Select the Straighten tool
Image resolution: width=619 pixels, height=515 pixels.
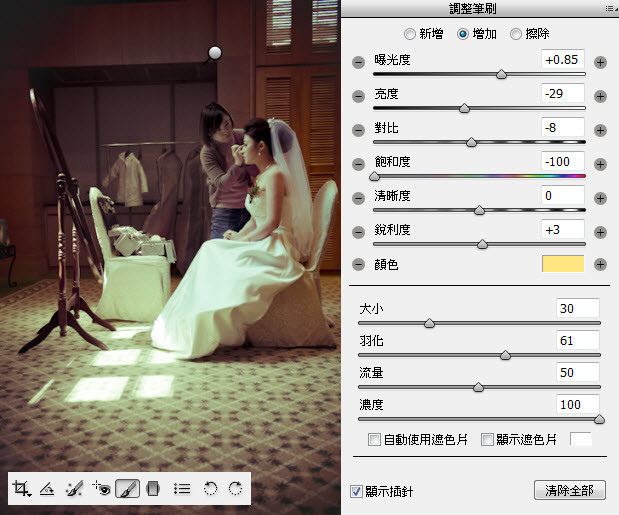47,489
